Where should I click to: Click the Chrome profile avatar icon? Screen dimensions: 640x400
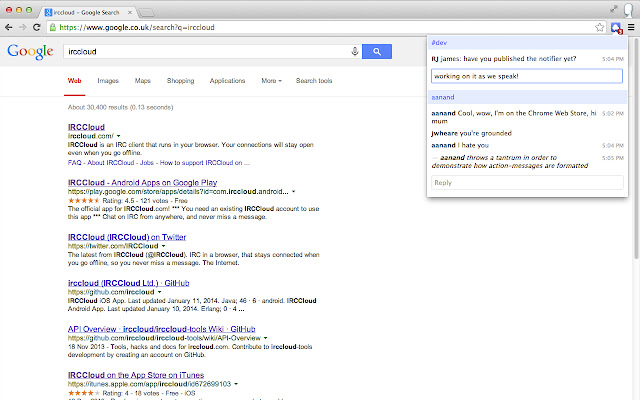pyautogui.click(x=629, y=10)
